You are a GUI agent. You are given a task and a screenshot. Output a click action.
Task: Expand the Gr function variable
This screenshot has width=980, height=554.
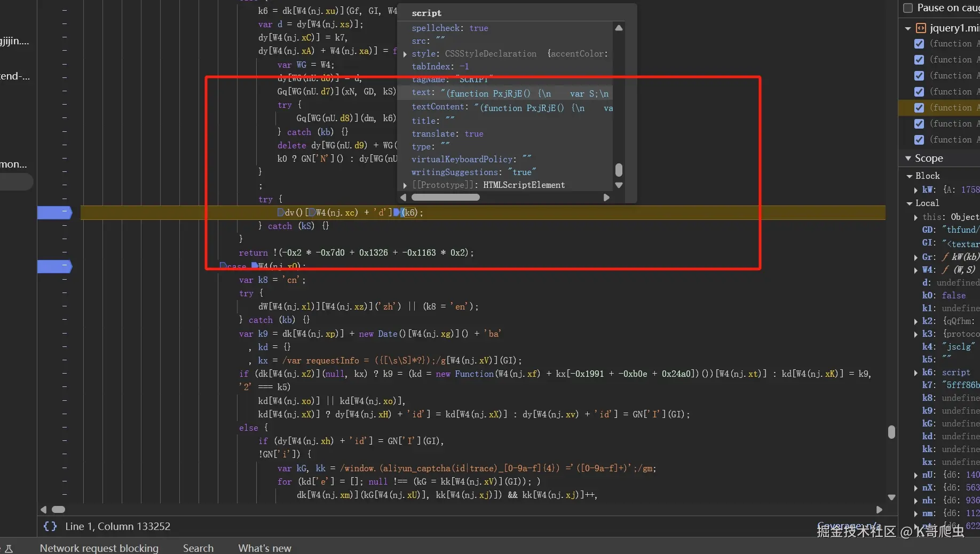[x=916, y=257]
